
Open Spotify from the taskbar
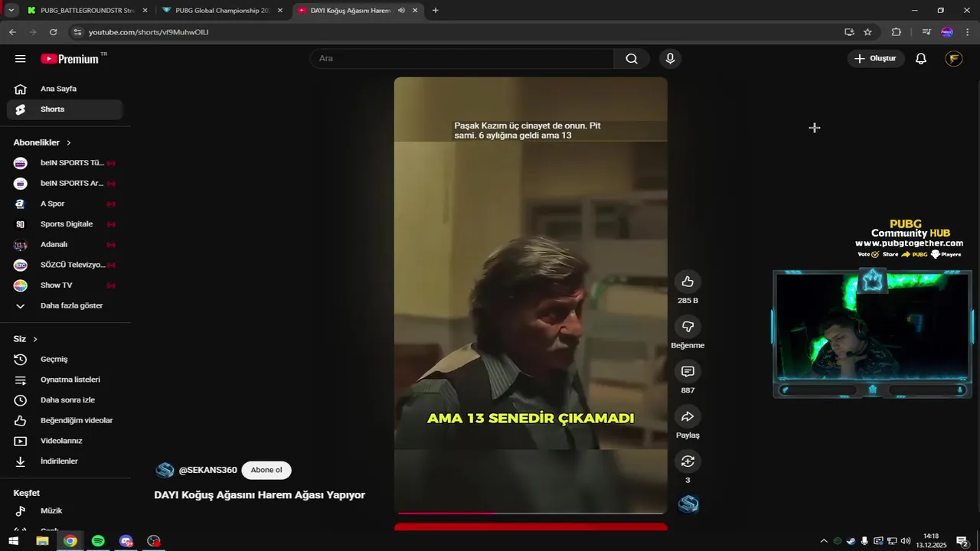(x=98, y=541)
